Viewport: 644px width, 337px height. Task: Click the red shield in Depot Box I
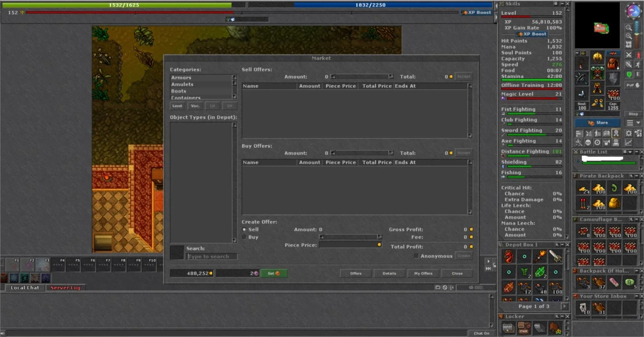click(x=508, y=257)
